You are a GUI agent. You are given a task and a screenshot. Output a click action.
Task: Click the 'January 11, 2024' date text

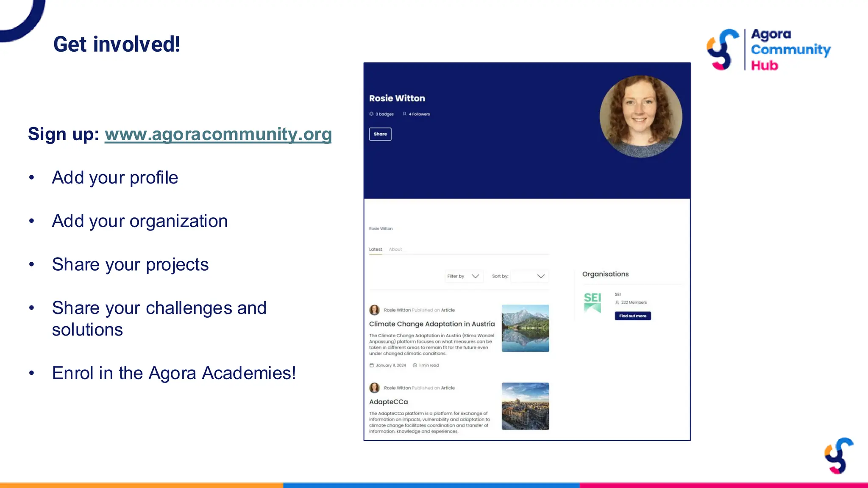pos(391,365)
